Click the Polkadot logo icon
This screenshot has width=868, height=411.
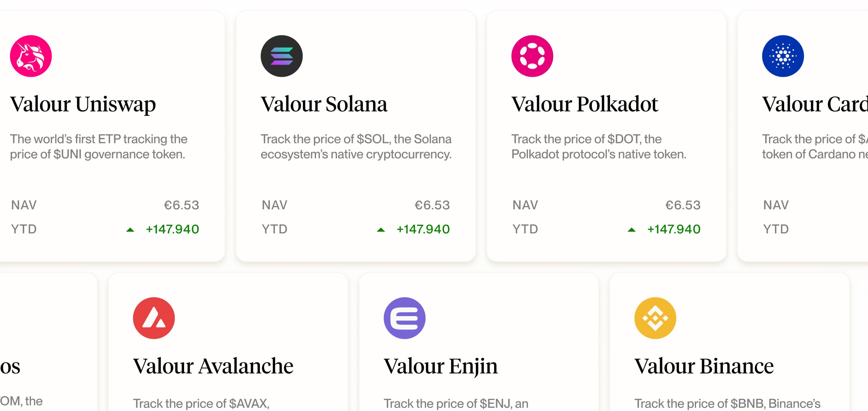(532, 56)
